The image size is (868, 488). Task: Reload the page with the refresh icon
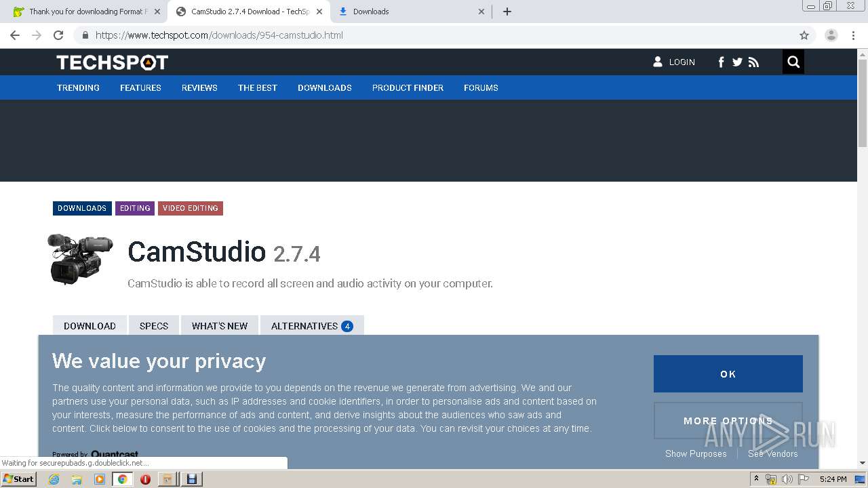(58, 35)
